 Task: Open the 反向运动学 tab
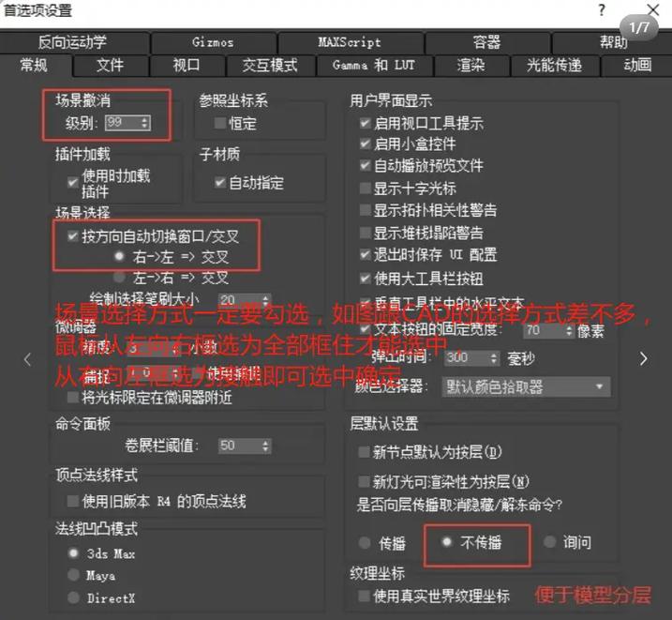point(73,42)
